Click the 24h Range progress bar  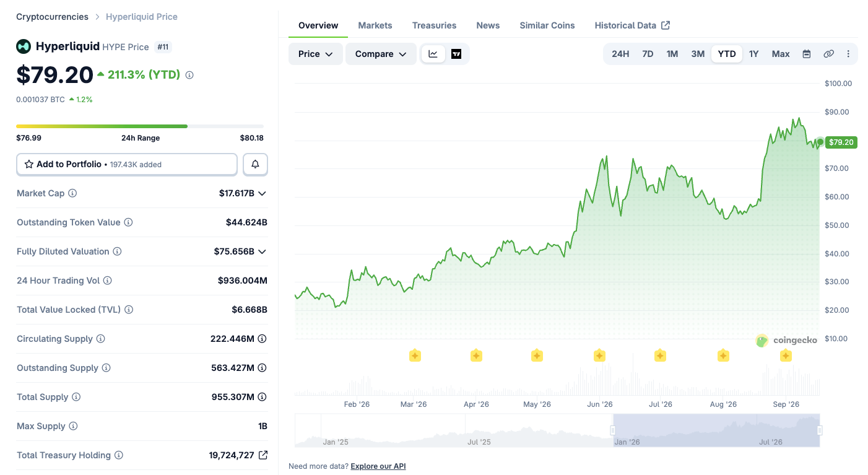(x=140, y=126)
